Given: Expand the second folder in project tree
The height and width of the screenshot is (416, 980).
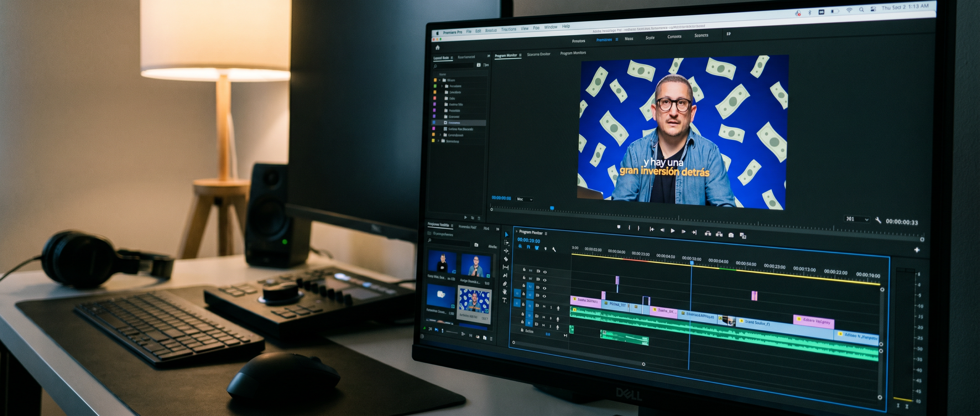Looking at the screenshot, I should 442,86.
